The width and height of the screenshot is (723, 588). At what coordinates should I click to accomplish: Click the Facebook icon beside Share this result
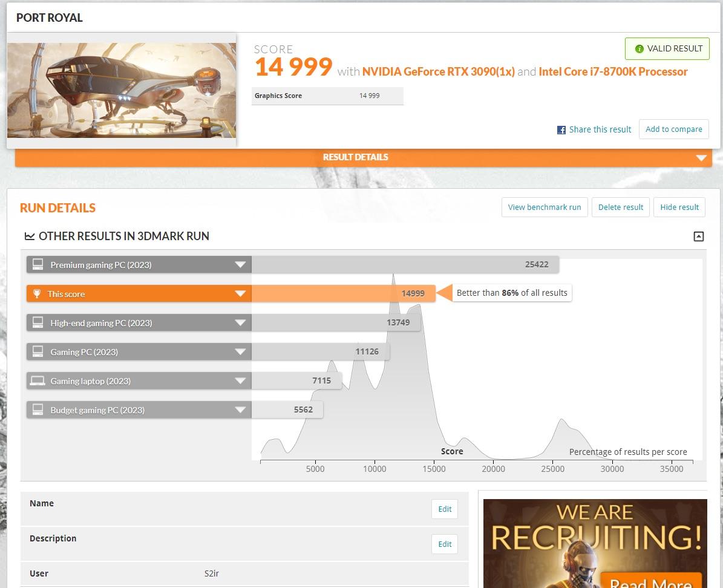(x=561, y=130)
